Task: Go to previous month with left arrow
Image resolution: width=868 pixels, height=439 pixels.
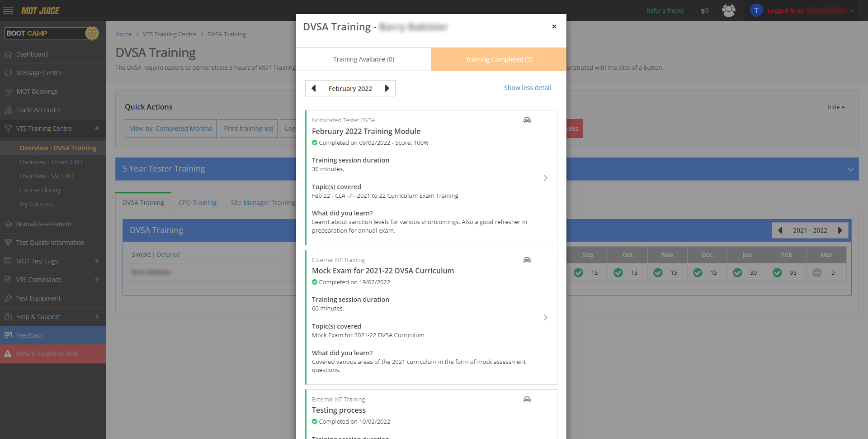Action: pyautogui.click(x=314, y=89)
